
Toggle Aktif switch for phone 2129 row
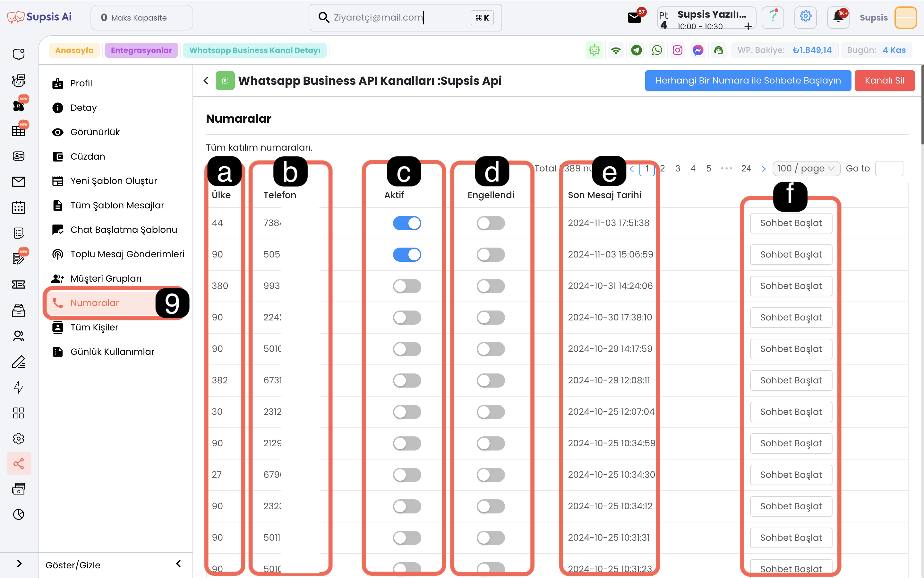pos(407,443)
